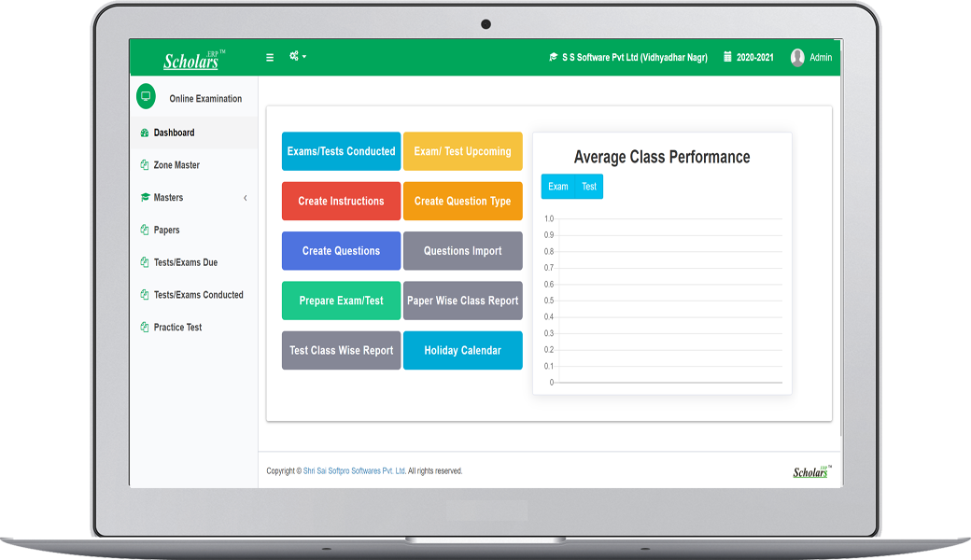The height and width of the screenshot is (560, 971).
Task: Click the Papers sidebar icon
Action: tap(145, 230)
